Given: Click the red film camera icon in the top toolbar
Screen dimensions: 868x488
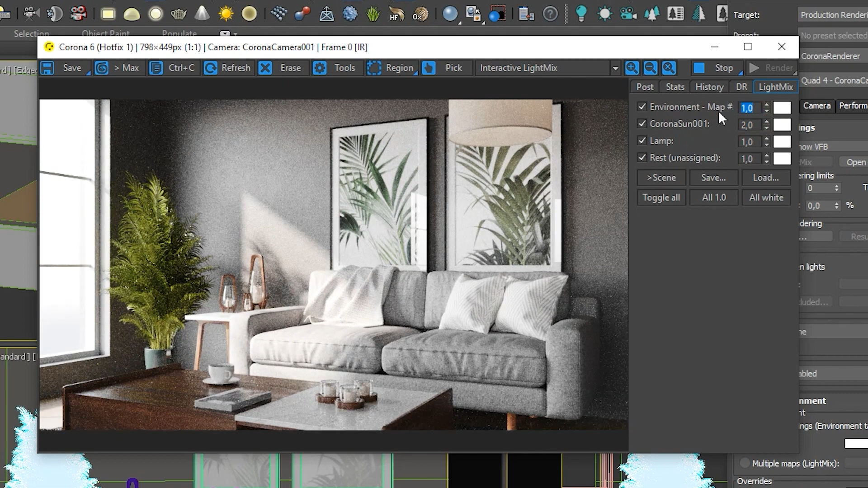Looking at the screenshot, I should pyautogui.click(x=78, y=14).
